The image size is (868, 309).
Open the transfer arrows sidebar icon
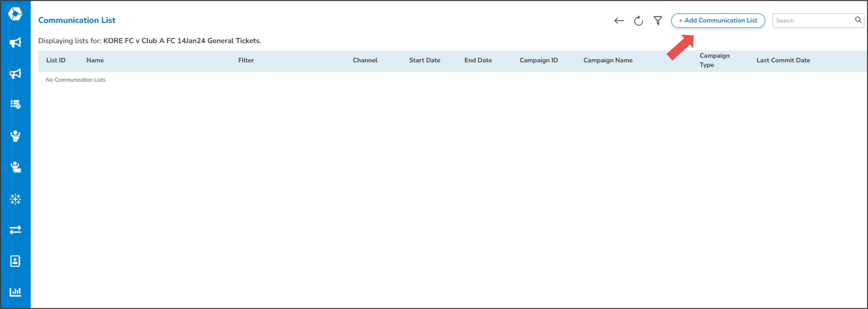pos(15,230)
